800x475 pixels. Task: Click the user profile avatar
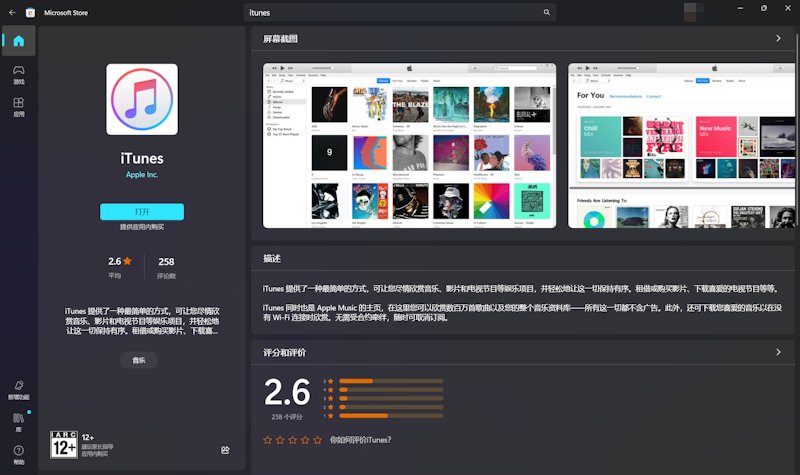(693, 12)
